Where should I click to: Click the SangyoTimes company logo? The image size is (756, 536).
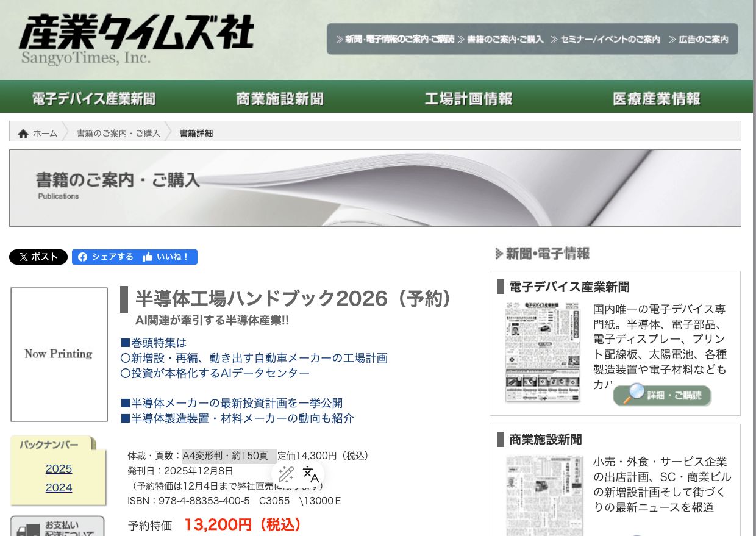tap(137, 37)
